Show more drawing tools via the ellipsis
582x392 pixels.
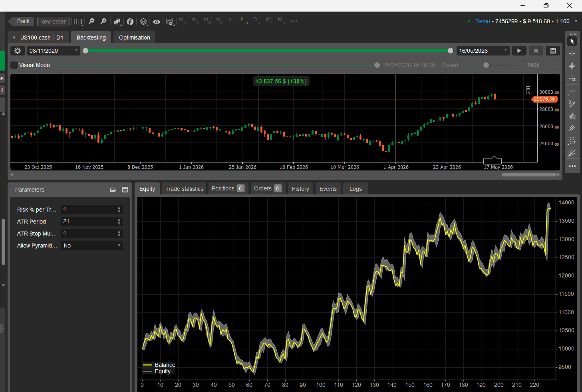pyautogui.click(x=572, y=166)
